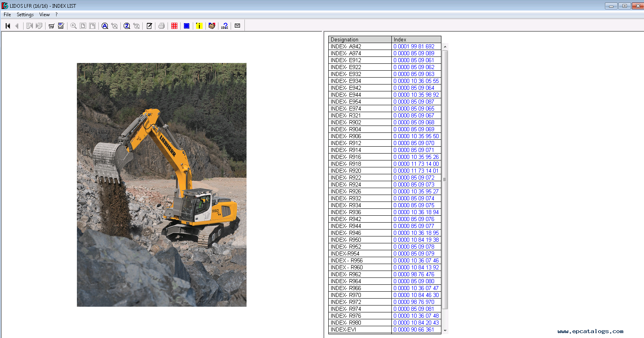Open the order checklist icon

tap(61, 26)
